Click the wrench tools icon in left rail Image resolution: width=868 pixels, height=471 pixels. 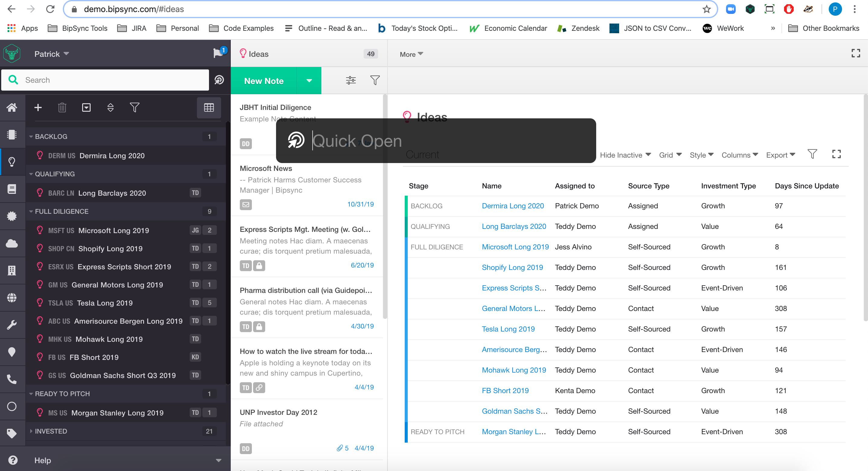tap(12, 325)
